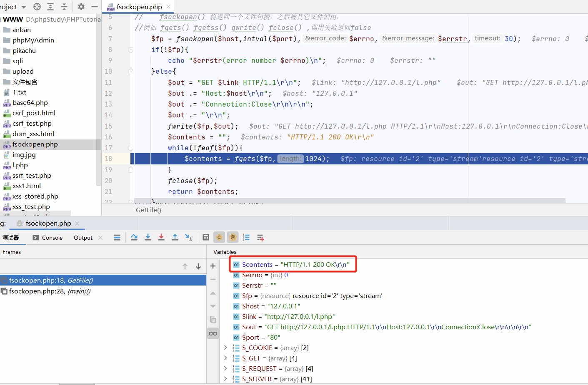This screenshot has width=588, height=385.
Task: Open Evaluate Expression calculator
Action: coord(206,237)
